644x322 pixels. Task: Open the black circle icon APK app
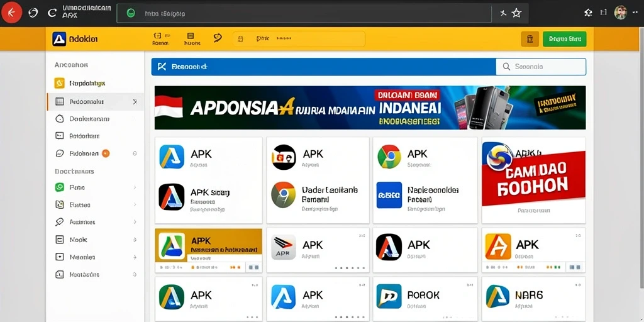(284, 157)
